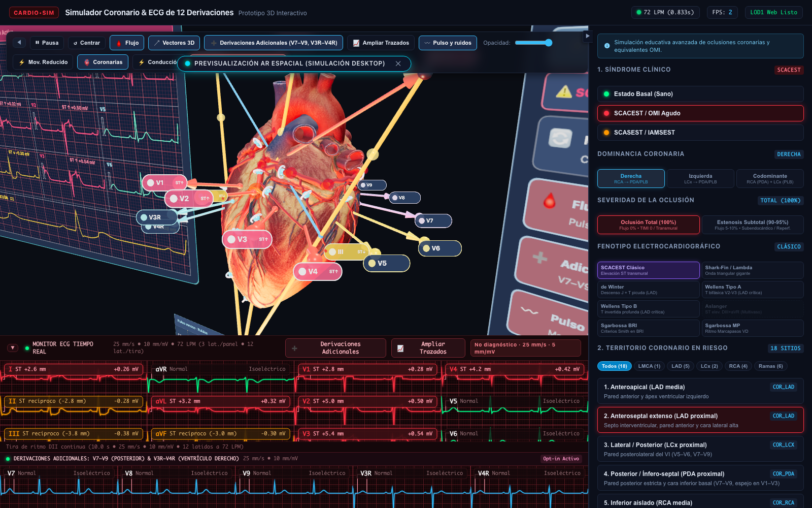Center the 3D view with Centrar
Screen dimensions: 812x508
pyautogui.click(x=87, y=43)
